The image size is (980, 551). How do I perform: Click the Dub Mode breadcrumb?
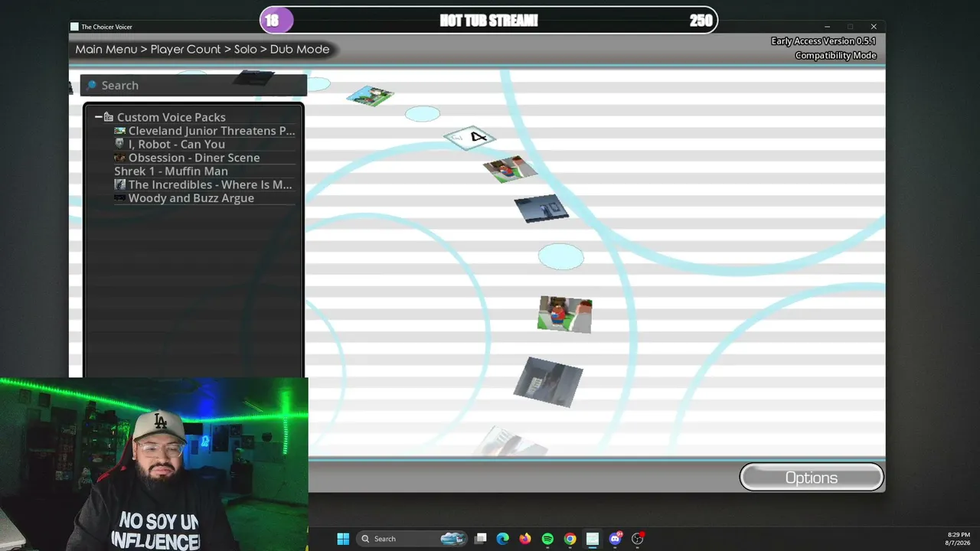(x=299, y=49)
